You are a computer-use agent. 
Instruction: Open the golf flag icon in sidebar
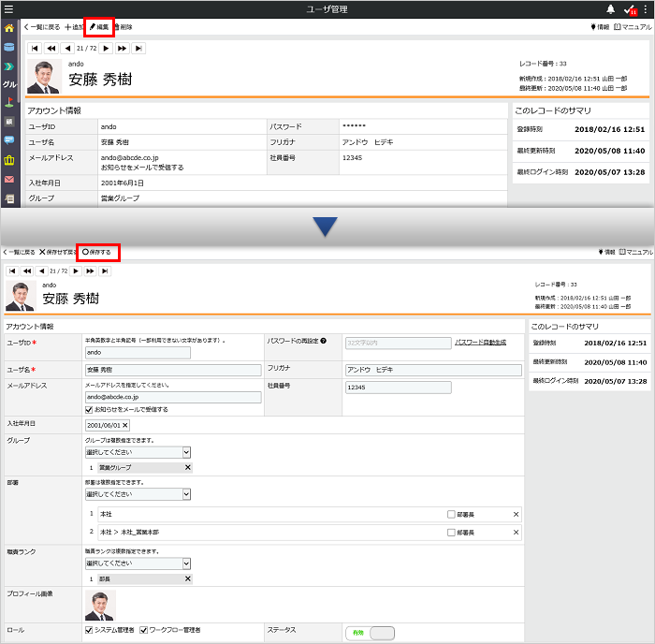tap(9, 102)
